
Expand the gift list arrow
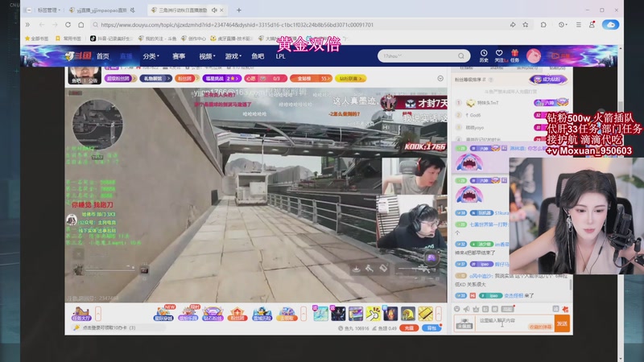(438, 314)
